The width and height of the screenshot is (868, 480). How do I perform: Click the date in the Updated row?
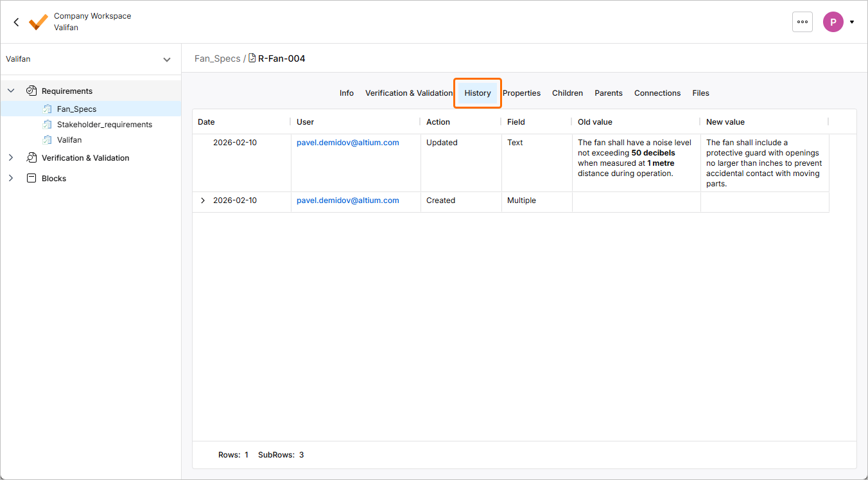(235, 143)
